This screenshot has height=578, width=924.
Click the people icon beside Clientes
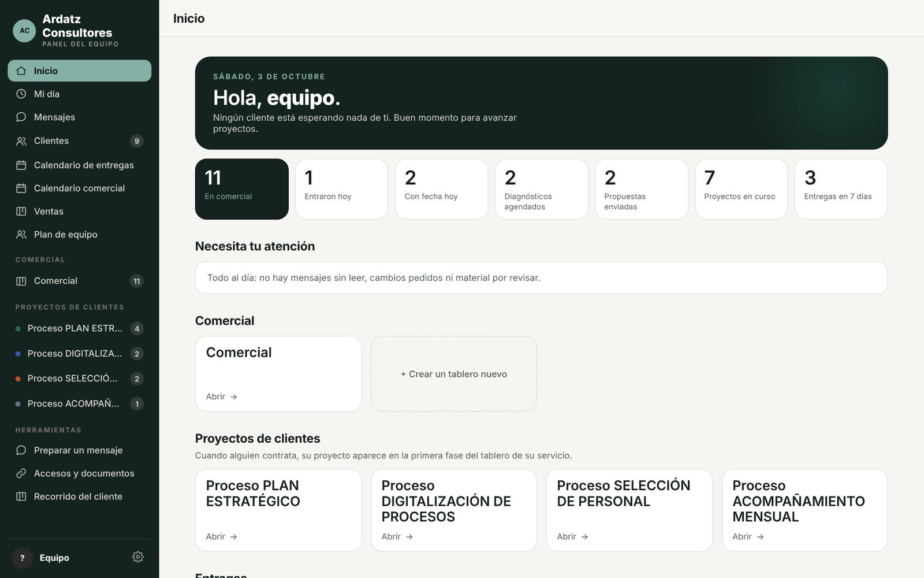click(x=21, y=141)
